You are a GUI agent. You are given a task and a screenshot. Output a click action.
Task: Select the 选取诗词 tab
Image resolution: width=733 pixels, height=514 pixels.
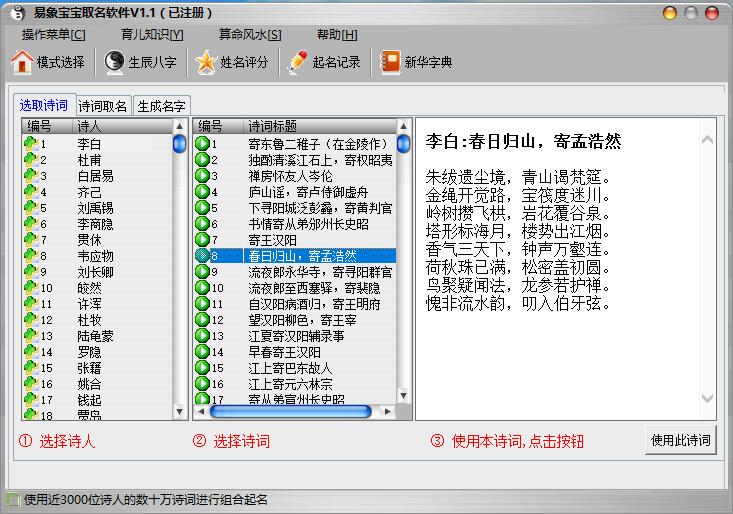pyautogui.click(x=44, y=105)
